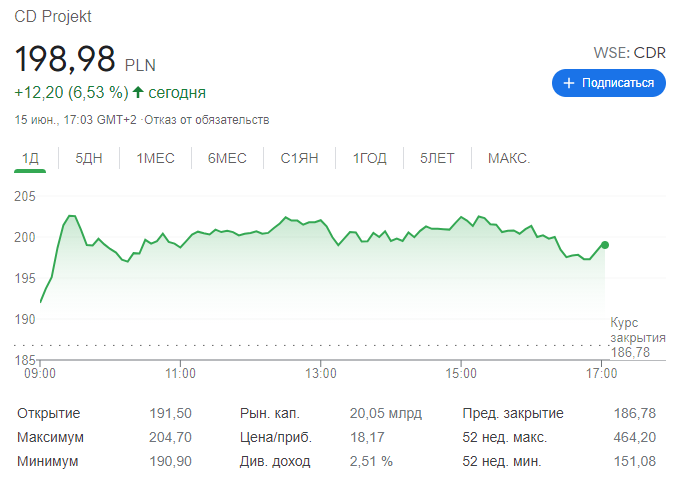
Task: Click the 11:00 time axis label
Action: coord(180,373)
